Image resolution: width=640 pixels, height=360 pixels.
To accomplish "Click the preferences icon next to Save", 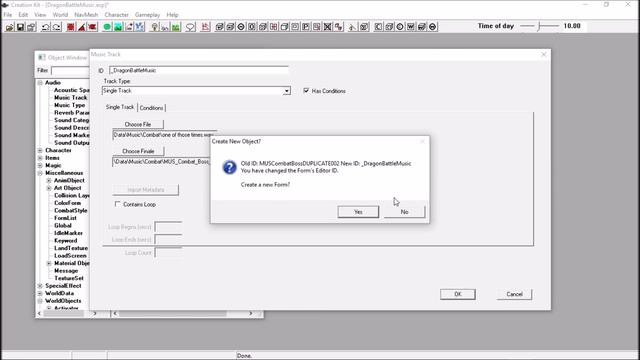I will [31, 27].
